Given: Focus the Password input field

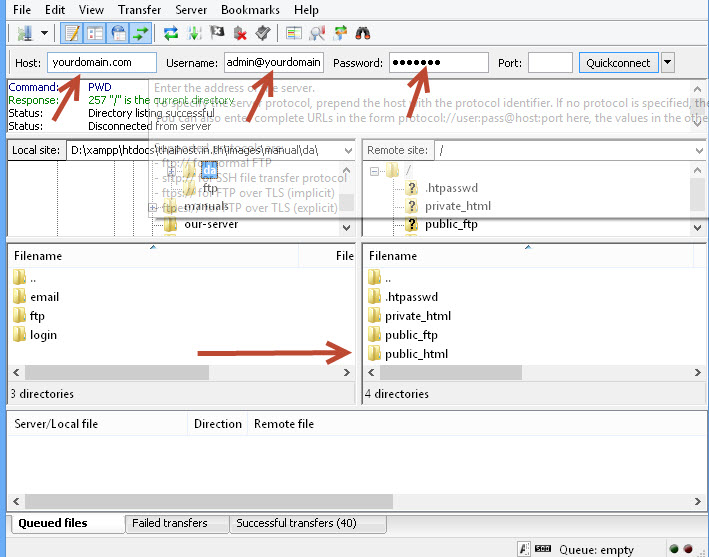Looking at the screenshot, I should coord(439,62).
